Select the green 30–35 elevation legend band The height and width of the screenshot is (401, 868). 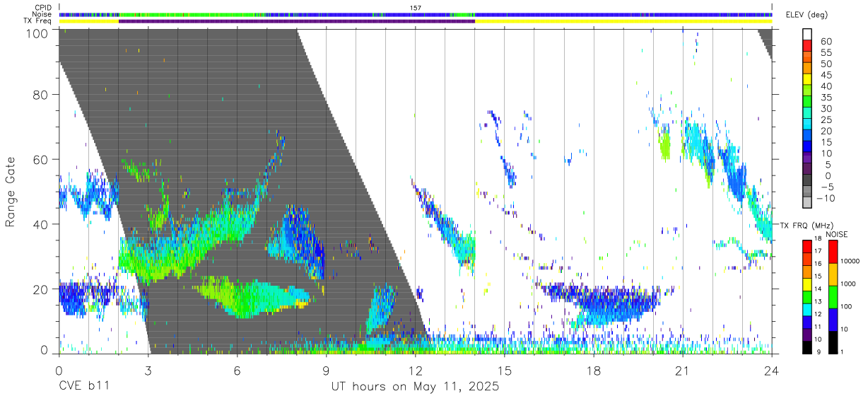pyautogui.click(x=807, y=103)
